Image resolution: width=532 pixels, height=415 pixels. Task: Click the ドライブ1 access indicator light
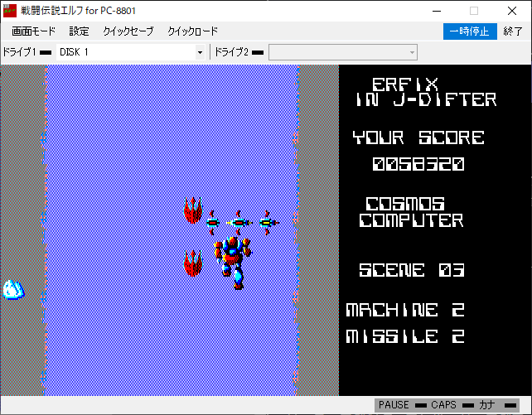pos(46,52)
